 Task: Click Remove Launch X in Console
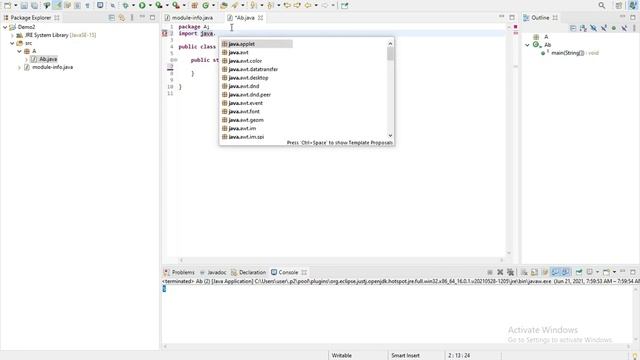(x=500, y=272)
